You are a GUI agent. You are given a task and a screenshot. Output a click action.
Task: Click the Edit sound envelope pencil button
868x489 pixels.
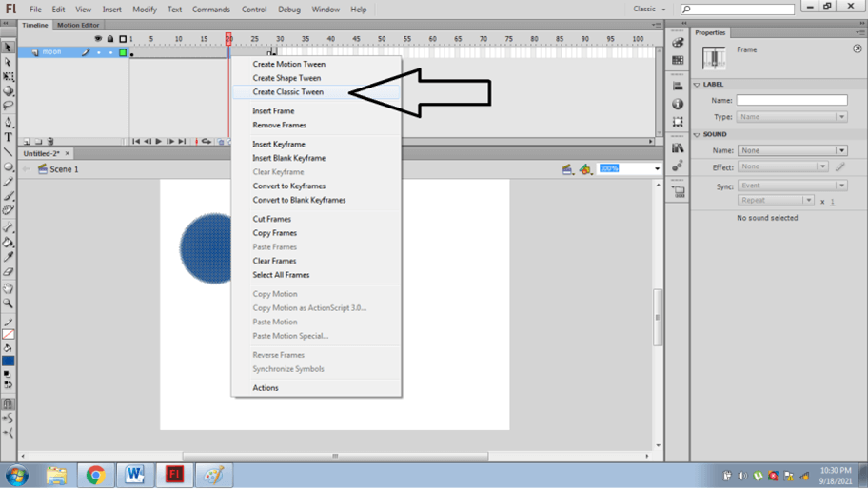click(839, 166)
